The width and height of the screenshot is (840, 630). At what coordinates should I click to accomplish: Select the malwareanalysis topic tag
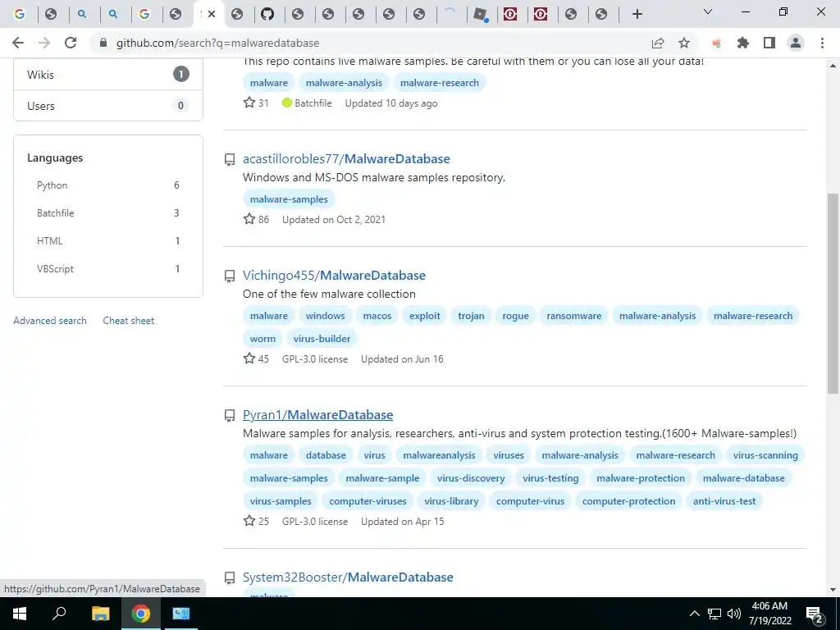[x=439, y=454]
